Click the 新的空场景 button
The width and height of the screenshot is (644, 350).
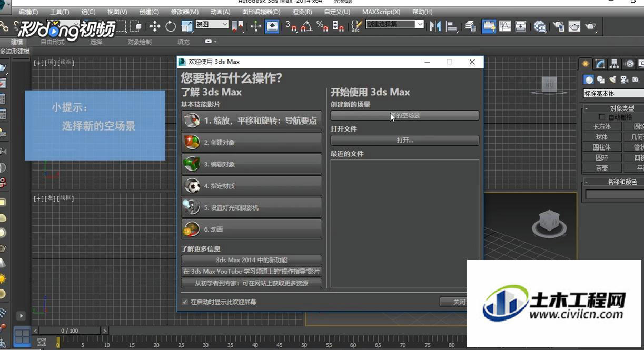tap(404, 115)
